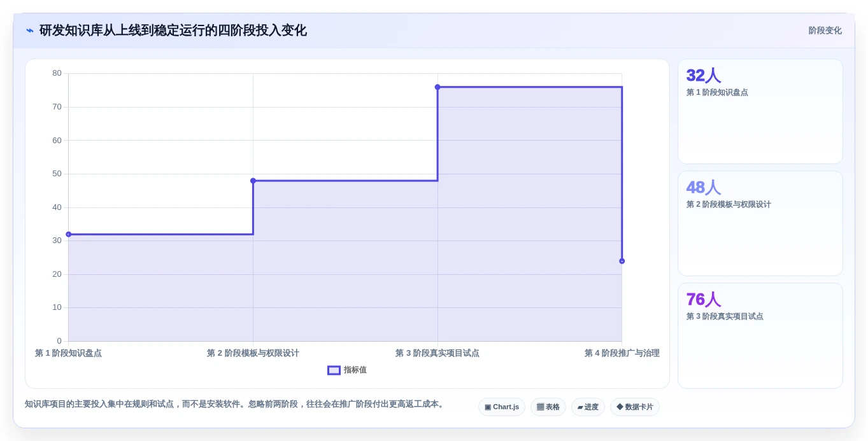Click the card caption 第 3 阶段真实项目试点
The height and width of the screenshot is (441, 868).
click(x=725, y=317)
